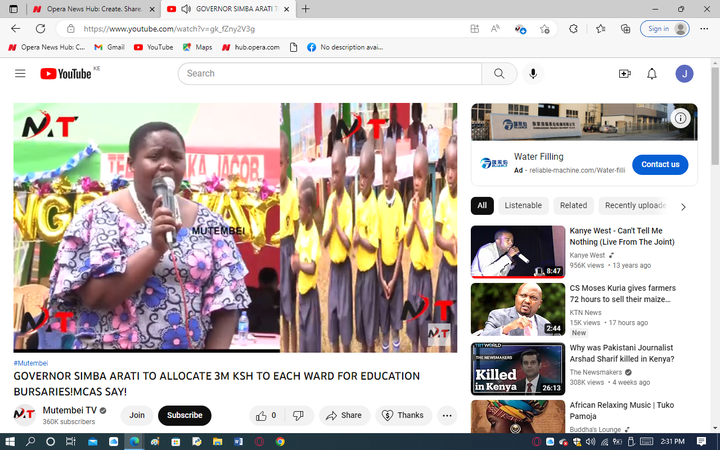Open the YouTube hamburger guide menu
The height and width of the screenshot is (450, 720).
coord(20,73)
